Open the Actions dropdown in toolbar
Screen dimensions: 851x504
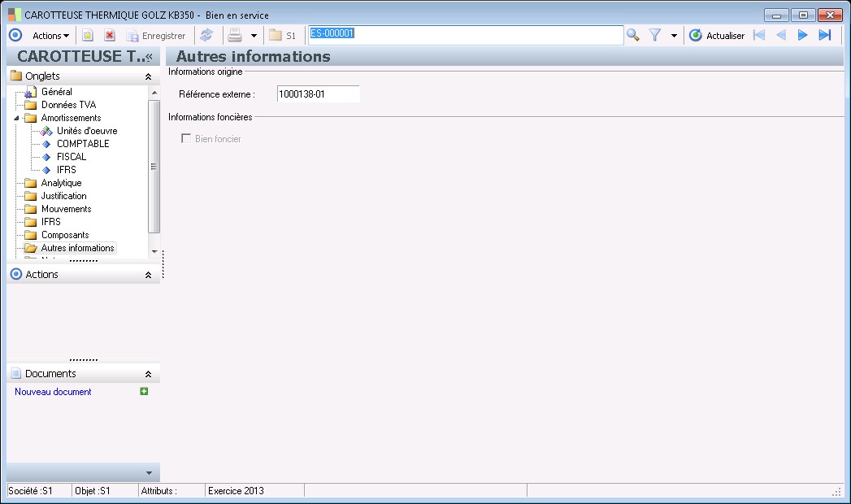(50, 36)
